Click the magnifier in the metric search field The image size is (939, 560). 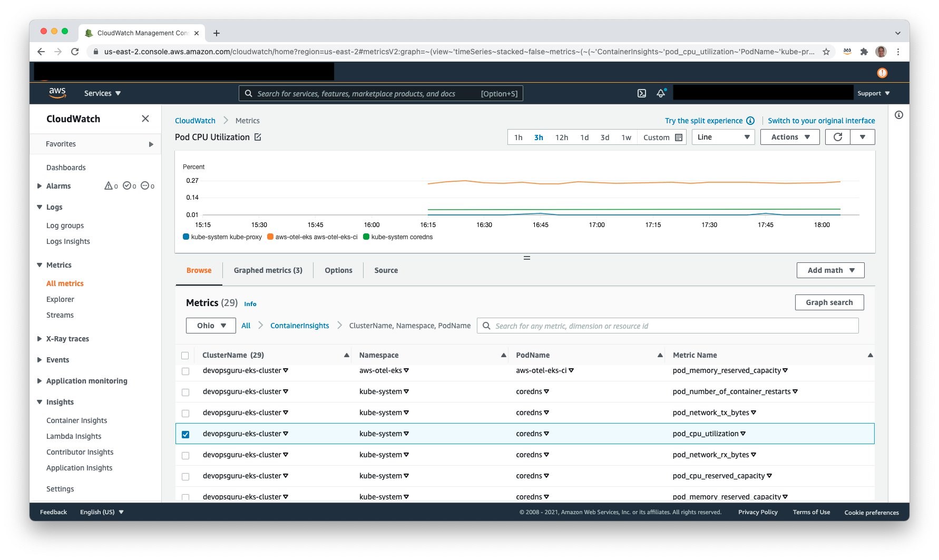pos(486,326)
